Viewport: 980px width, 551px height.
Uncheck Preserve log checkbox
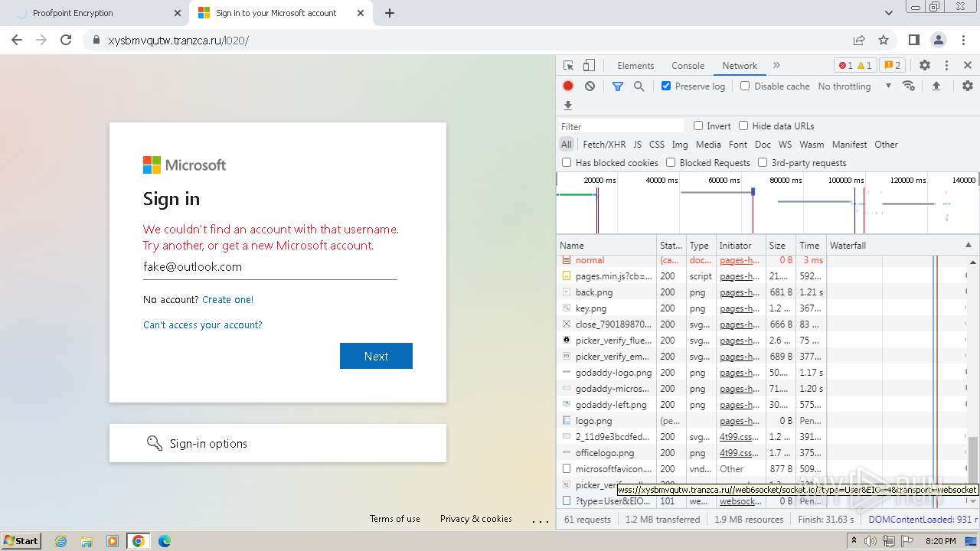[x=666, y=86]
